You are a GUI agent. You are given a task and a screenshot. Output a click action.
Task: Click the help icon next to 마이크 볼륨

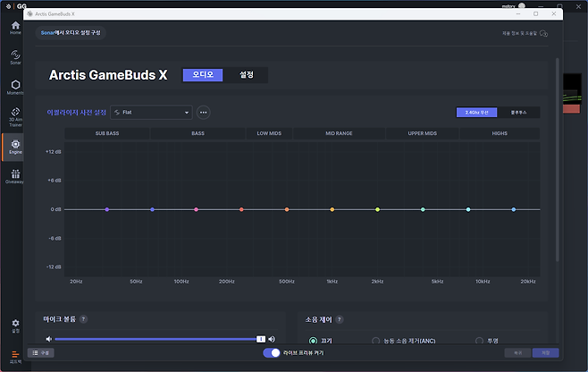click(83, 318)
